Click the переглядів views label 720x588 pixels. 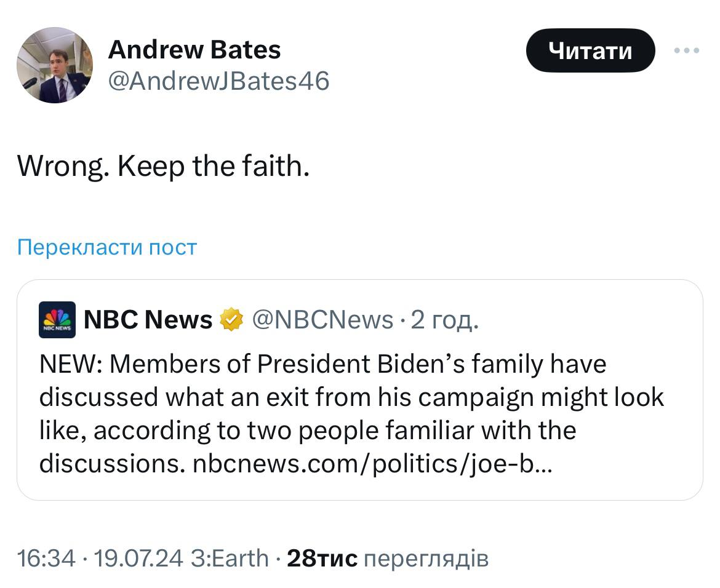pos(426,558)
